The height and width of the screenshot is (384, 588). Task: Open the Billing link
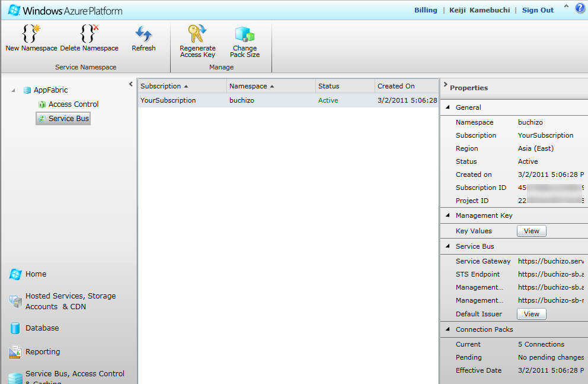point(426,10)
